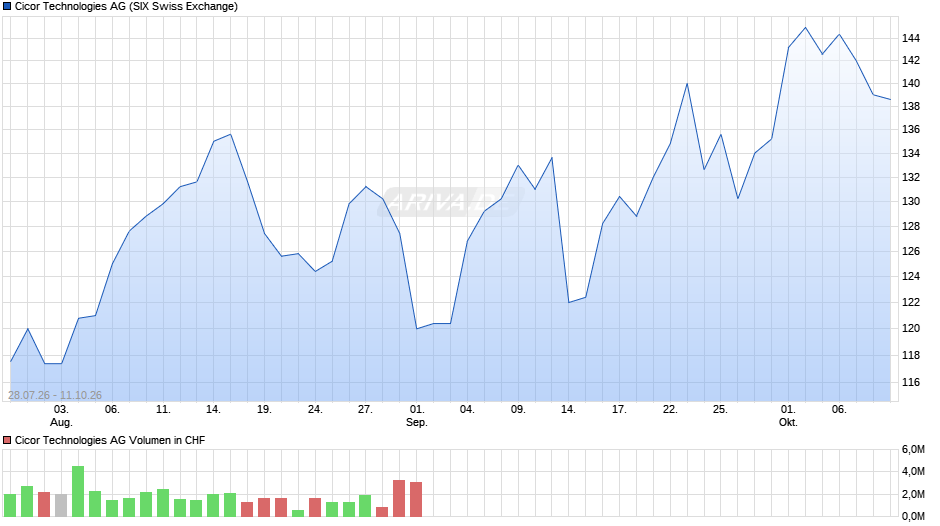This screenshot has width=940, height=526.
Task: Click the '27.' date axis label
Action: (365, 410)
